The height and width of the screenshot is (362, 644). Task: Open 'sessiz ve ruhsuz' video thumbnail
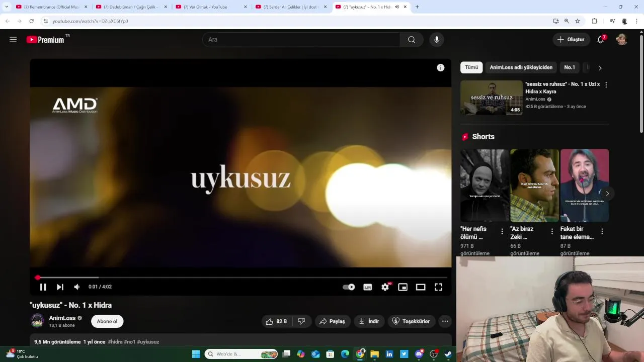pyautogui.click(x=492, y=98)
